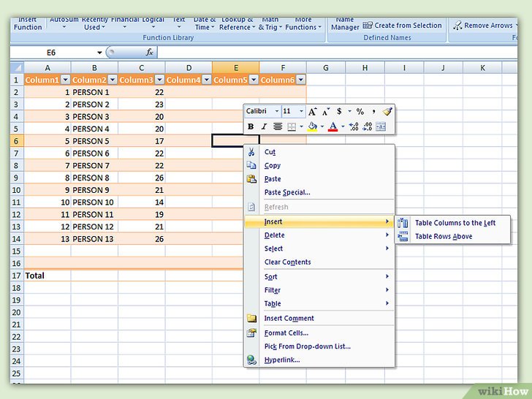
Task: Click the Center align icon in mini toolbar
Action: click(278, 126)
